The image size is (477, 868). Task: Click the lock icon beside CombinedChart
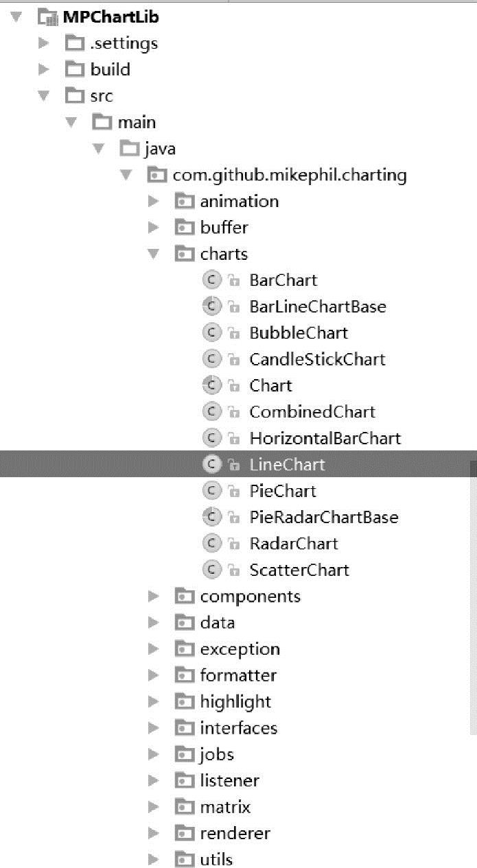click(233, 412)
